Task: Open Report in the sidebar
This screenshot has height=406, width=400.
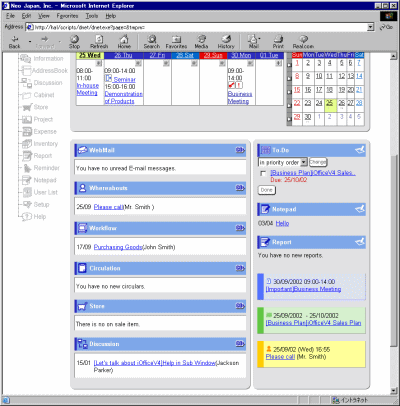Action: pyautogui.click(x=37, y=156)
